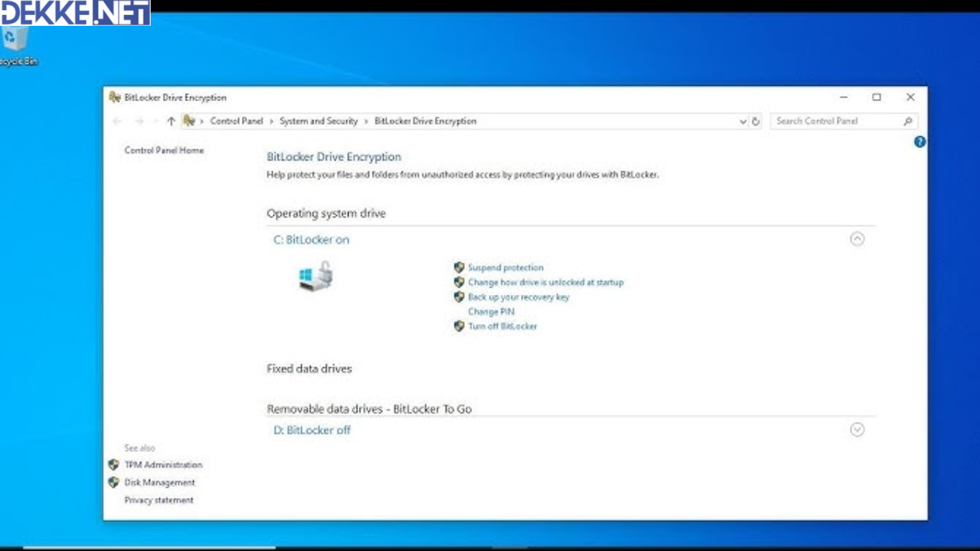Click shield icon beside TPM Administration
Screen dimensions: 980x551
tap(113, 465)
